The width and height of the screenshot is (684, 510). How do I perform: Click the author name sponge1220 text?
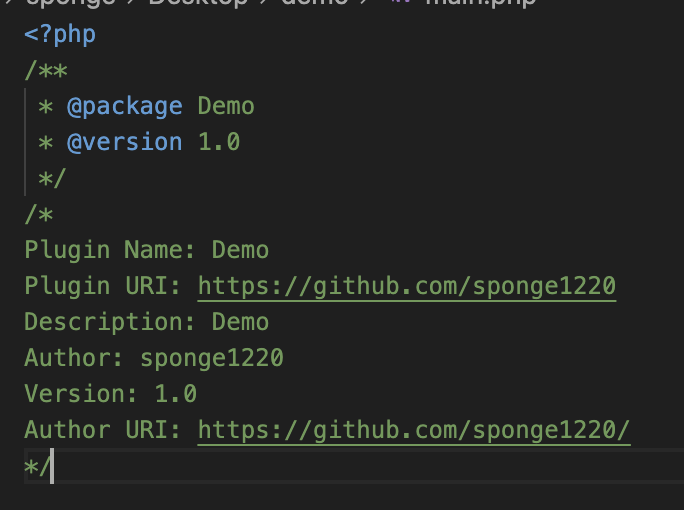(x=212, y=358)
